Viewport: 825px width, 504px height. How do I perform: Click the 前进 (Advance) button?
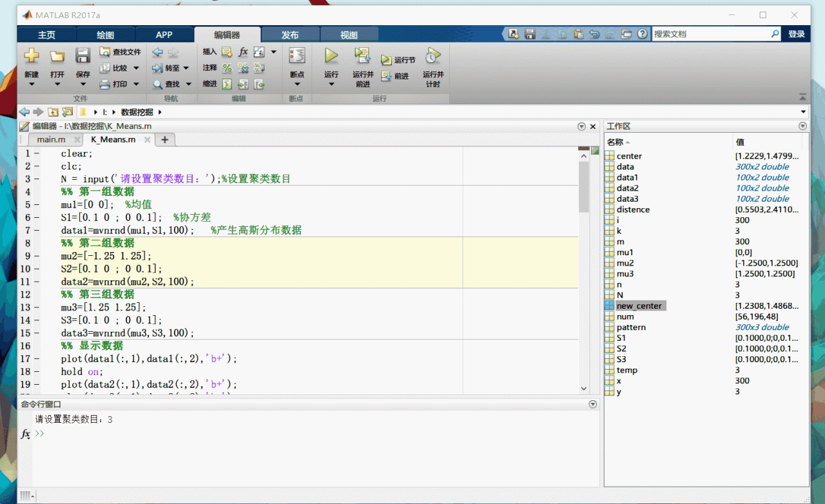click(394, 76)
